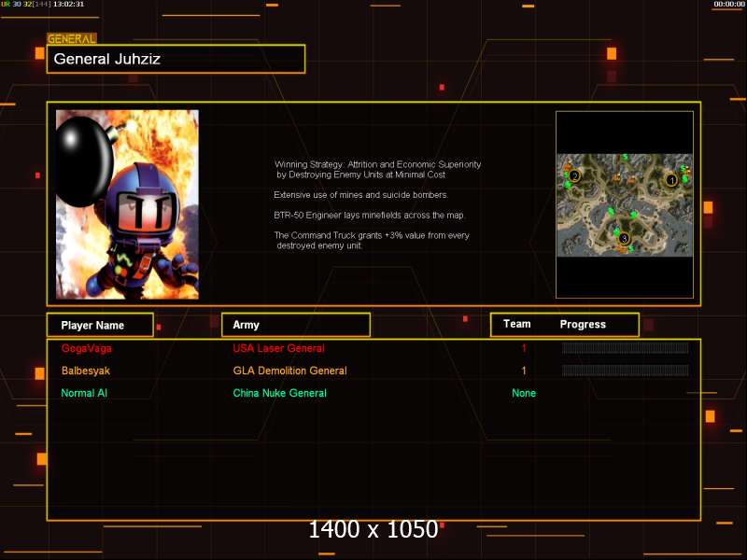The height and width of the screenshot is (560, 747).
Task: Click the GLA Demolition General army entry
Action: (x=289, y=371)
